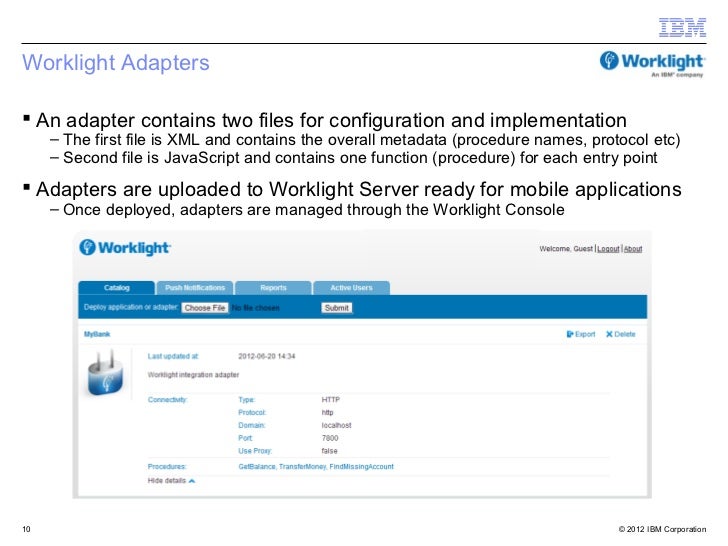Image resolution: width=728 pixels, height=546 pixels.
Task: Click the timestamp 2012-06-20 14:34
Action: (266, 357)
